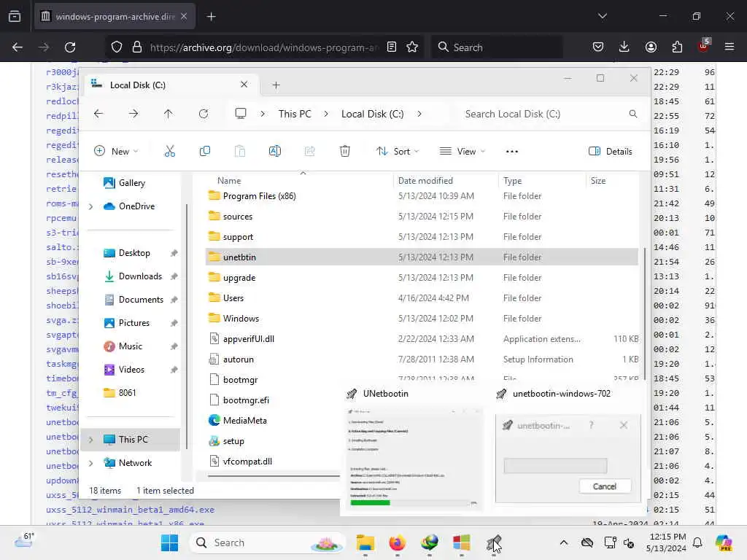Open the Firefox hamburger application menu
This screenshot has width=747, height=560.
[x=729, y=47]
